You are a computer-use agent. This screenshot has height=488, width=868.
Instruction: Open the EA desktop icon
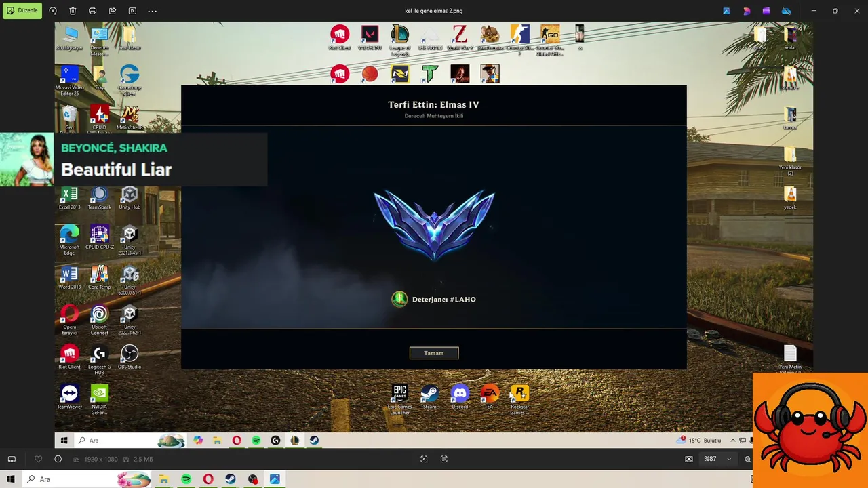[x=490, y=397]
